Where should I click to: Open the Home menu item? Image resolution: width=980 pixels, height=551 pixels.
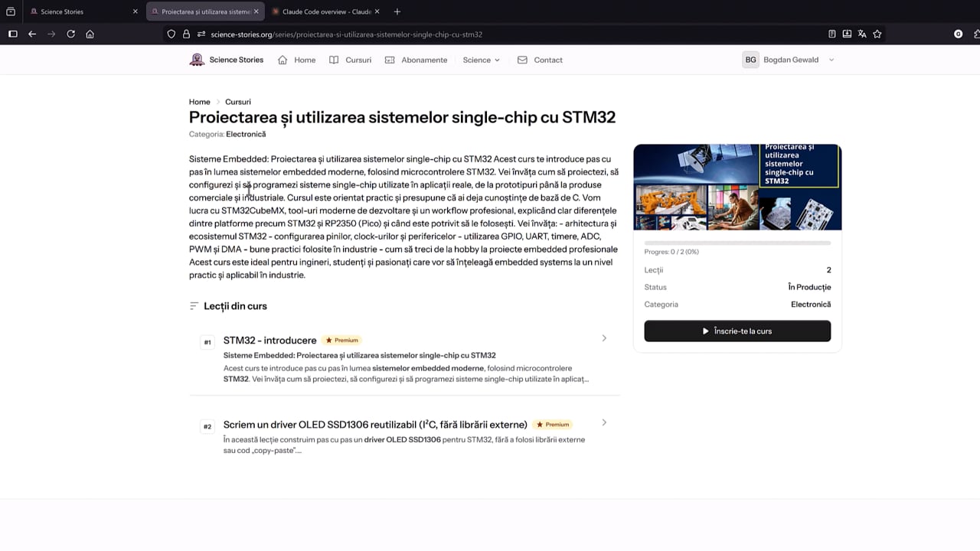pos(296,60)
